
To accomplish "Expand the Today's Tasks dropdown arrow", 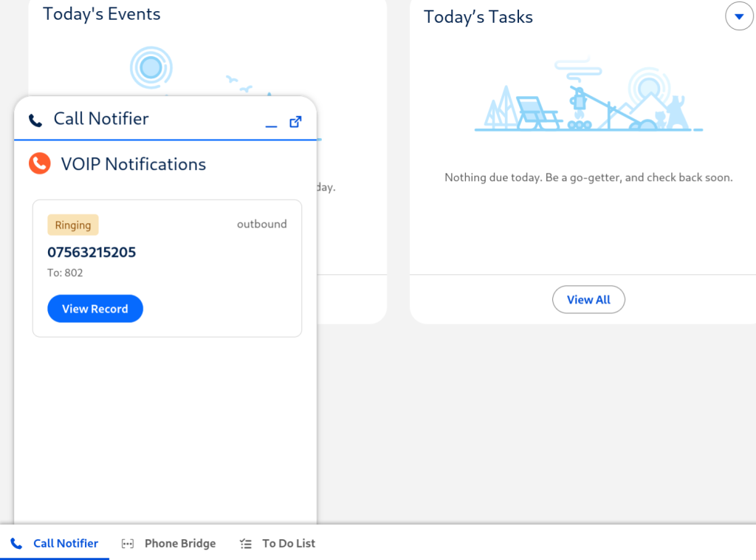I will (x=740, y=16).
